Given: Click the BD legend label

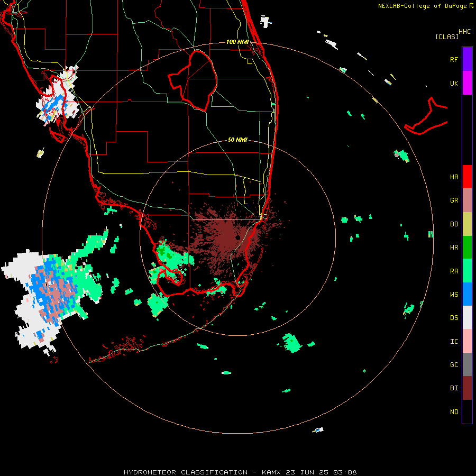Looking at the screenshot, I should click(x=454, y=224).
